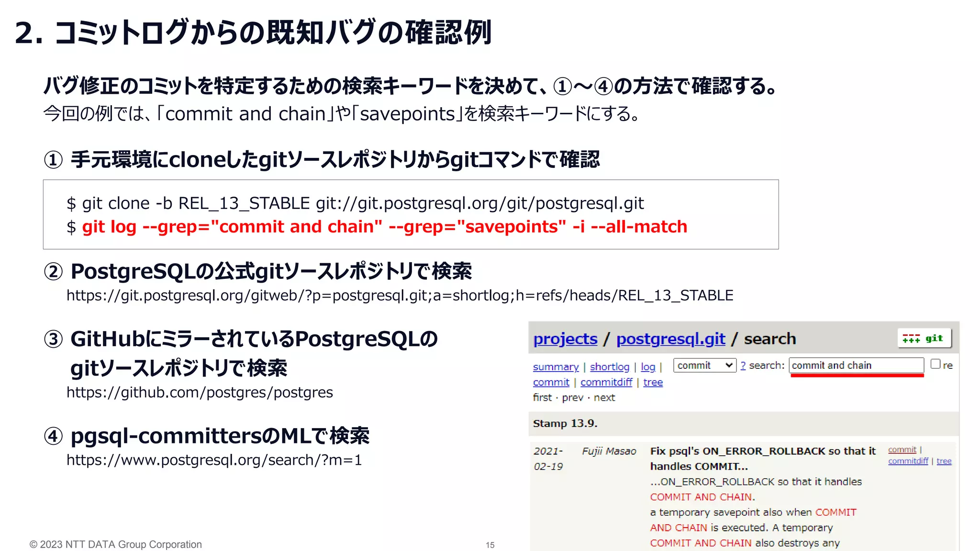This screenshot has height=551, width=980.
Task: Open the 'commit' search type dropdown
Action: [x=704, y=365]
